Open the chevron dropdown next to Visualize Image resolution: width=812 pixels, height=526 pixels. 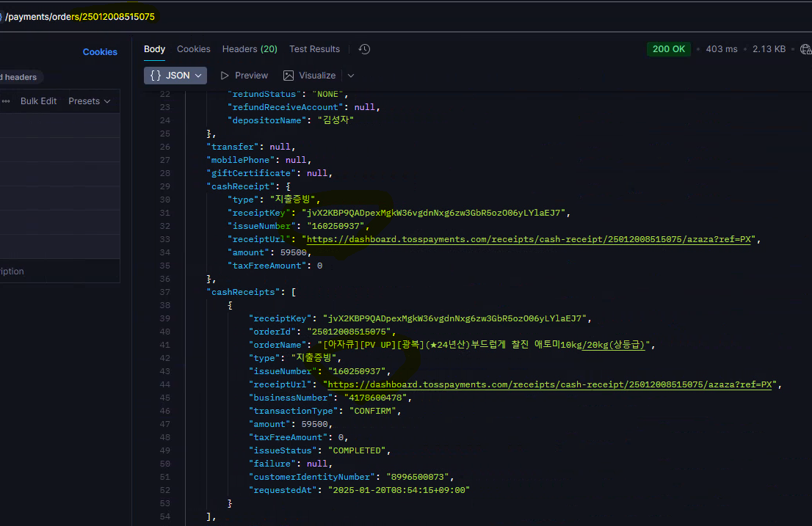[x=351, y=76]
